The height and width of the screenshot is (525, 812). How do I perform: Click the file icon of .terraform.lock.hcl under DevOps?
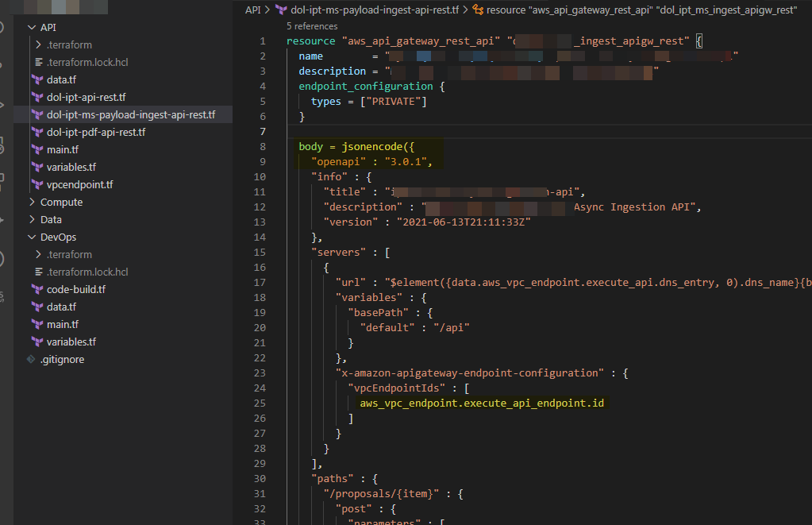coord(38,272)
